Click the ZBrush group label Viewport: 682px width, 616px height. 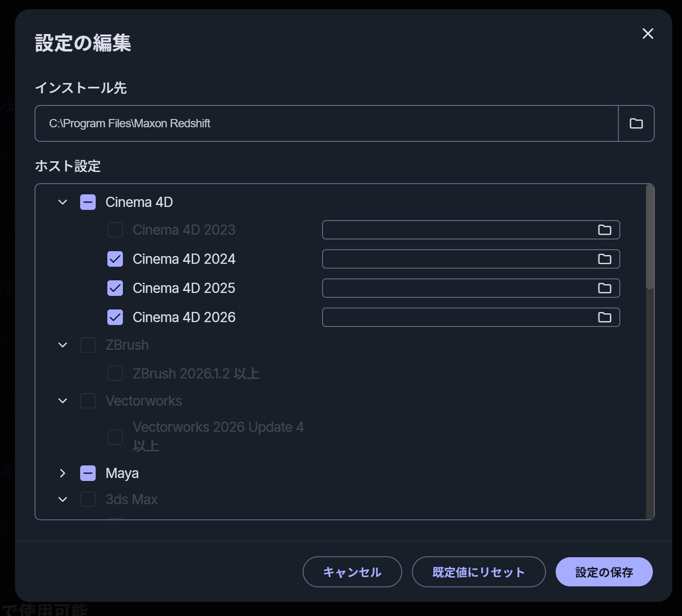pos(127,345)
